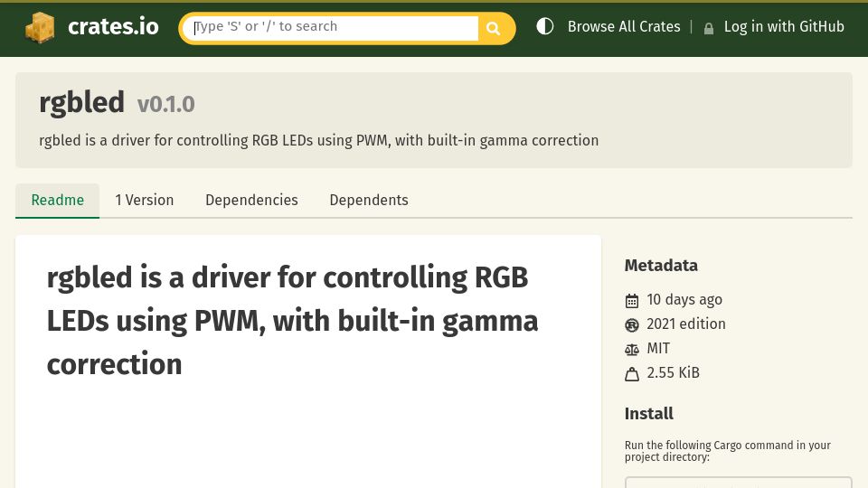Click the Metadata section heading

(661, 266)
